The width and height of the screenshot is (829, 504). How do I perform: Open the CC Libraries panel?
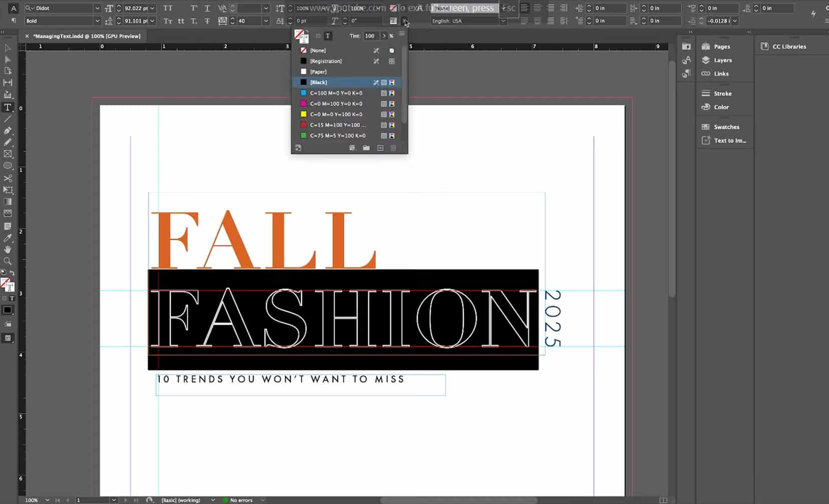(789, 47)
